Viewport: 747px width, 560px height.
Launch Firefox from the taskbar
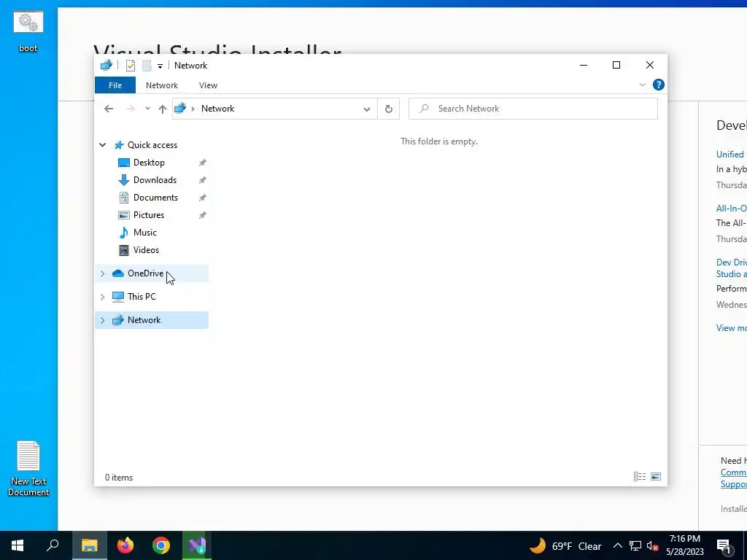pos(125,545)
